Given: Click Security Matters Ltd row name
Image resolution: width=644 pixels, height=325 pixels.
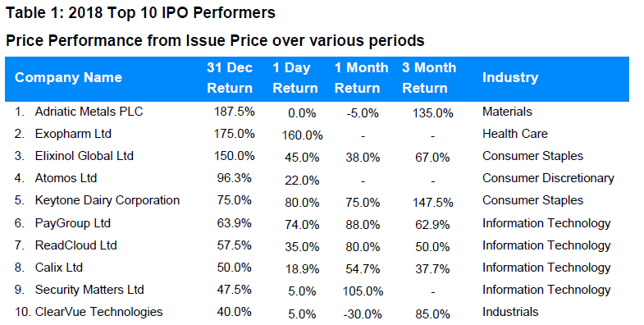Looking at the screenshot, I should pos(89,290).
